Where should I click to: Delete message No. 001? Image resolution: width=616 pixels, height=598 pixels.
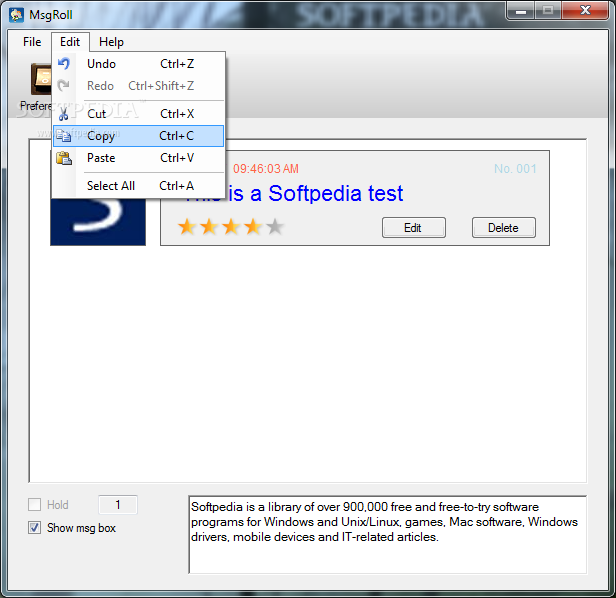[504, 227]
